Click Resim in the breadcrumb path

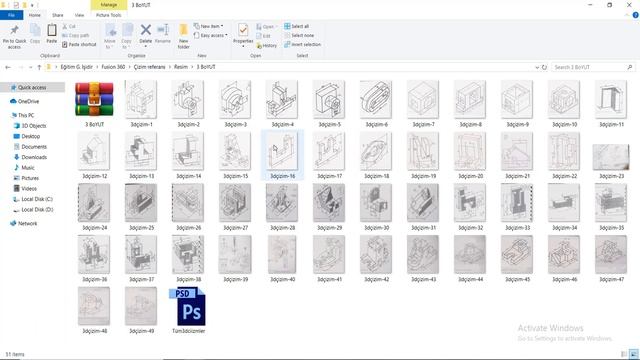pos(181,67)
